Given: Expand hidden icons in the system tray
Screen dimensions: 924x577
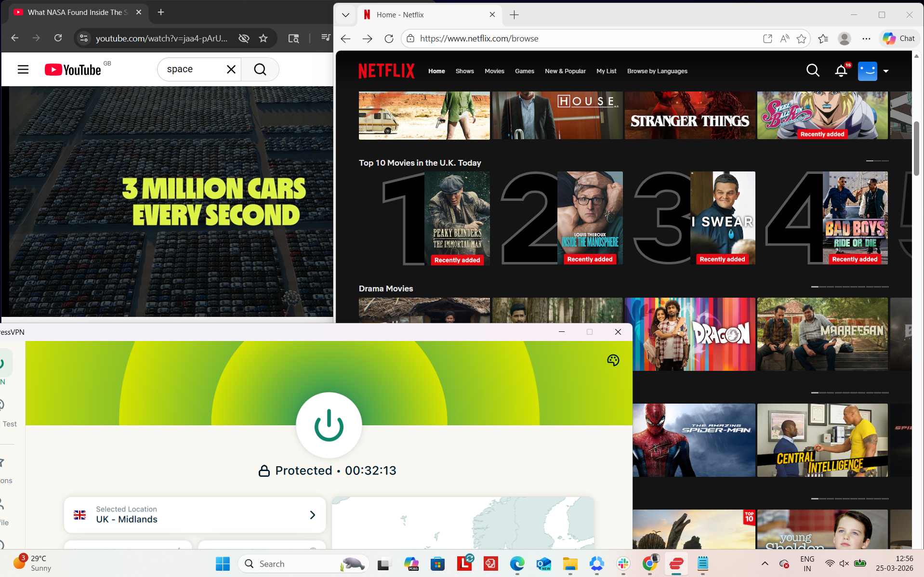Looking at the screenshot, I should [x=765, y=564].
